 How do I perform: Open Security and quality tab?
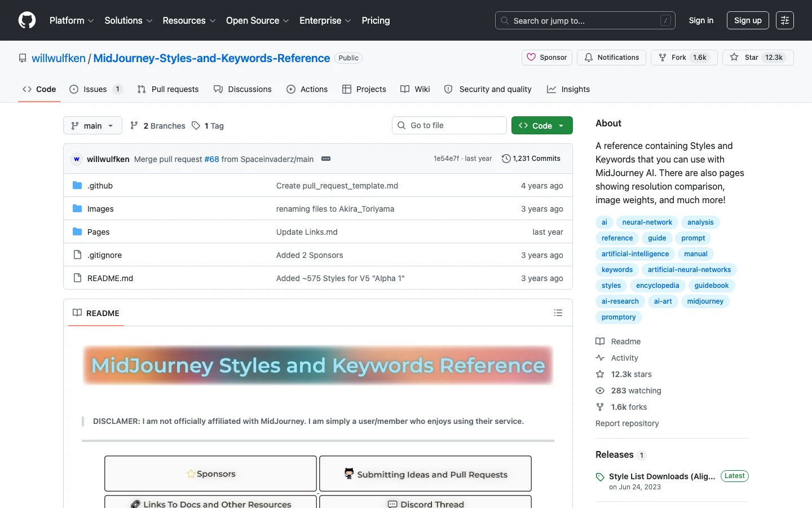point(488,89)
